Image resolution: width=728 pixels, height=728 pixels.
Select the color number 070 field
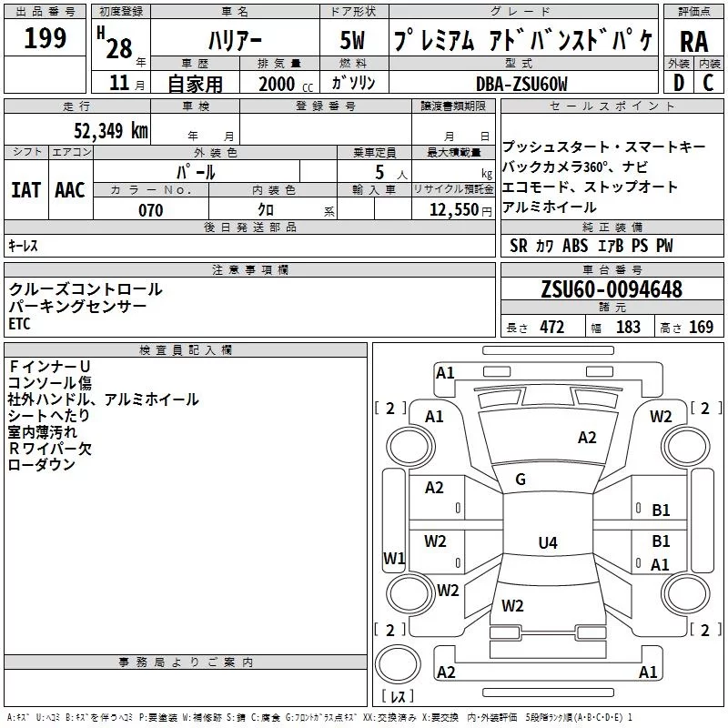pos(151,210)
